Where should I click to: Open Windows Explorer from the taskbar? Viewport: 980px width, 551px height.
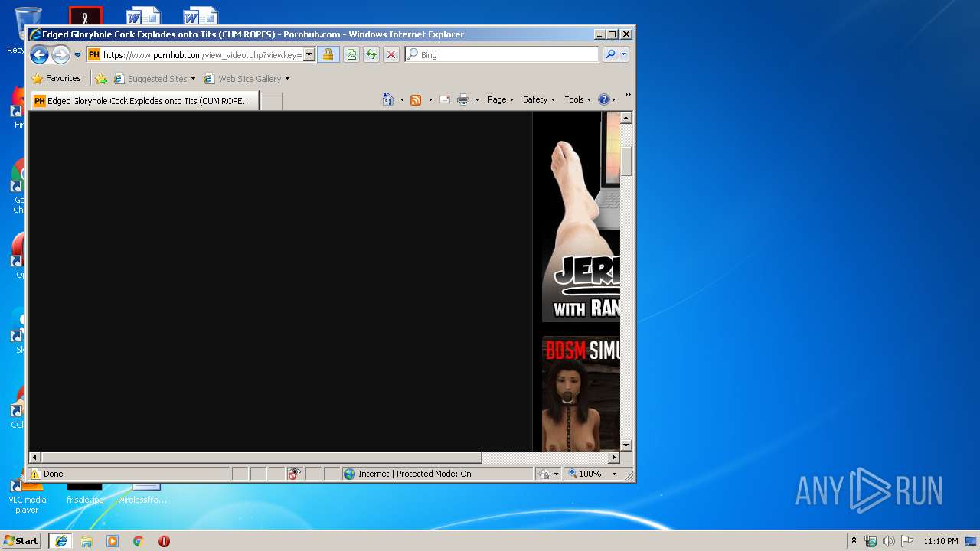(87, 540)
